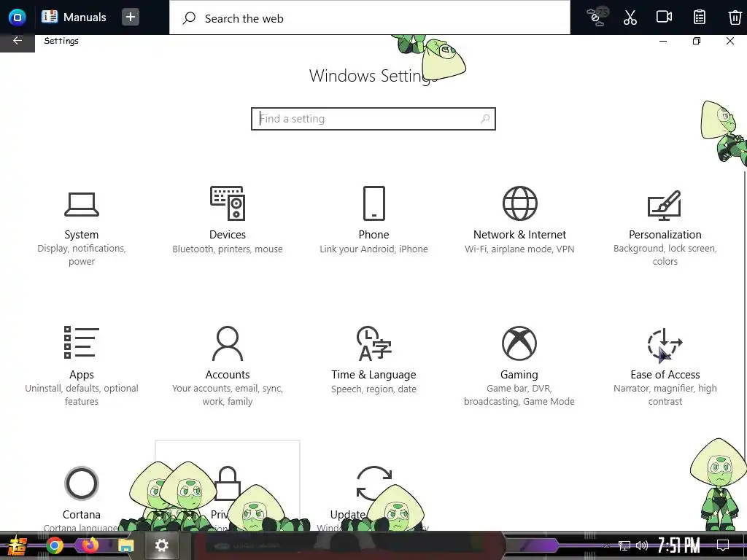This screenshot has width=747, height=560.
Task: Click the System label text
Action: tap(82, 235)
